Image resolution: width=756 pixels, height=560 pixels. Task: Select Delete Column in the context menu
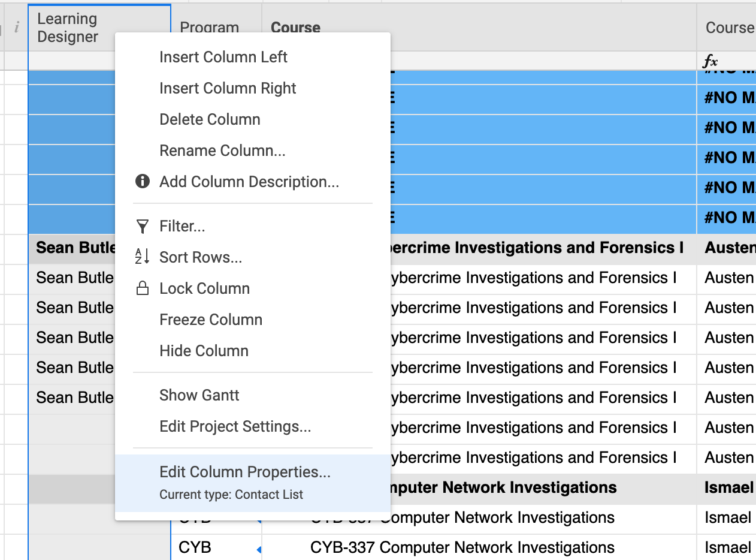(x=210, y=119)
